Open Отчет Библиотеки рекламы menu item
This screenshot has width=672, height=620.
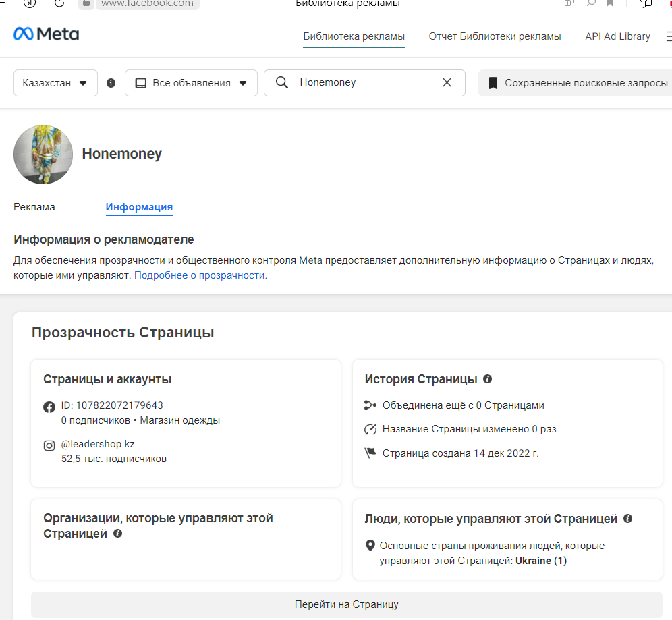click(495, 36)
